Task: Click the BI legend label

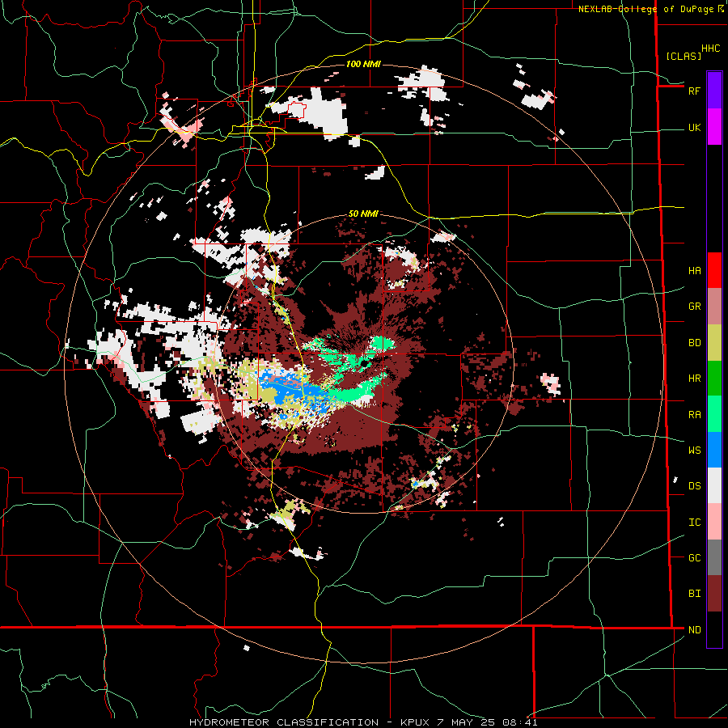Action: [x=694, y=594]
